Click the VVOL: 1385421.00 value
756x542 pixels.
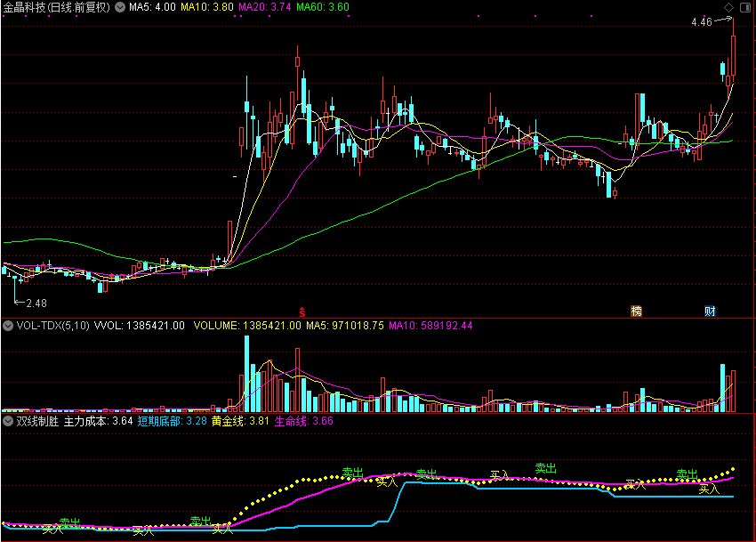[x=140, y=326]
